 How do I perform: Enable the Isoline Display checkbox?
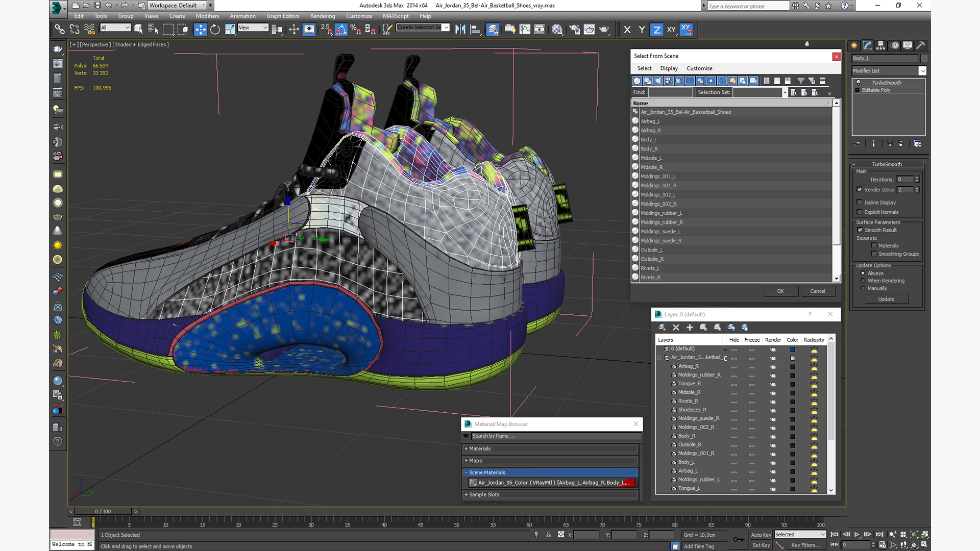(x=860, y=203)
